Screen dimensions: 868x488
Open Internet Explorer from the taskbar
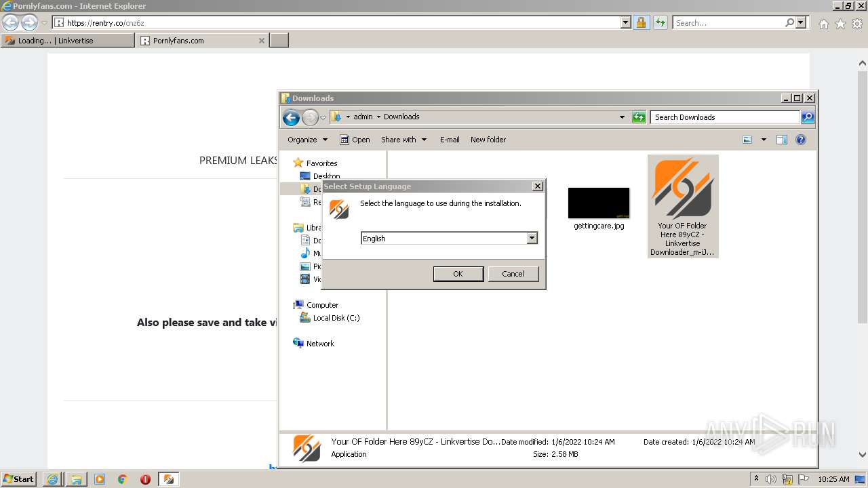(52, 479)
